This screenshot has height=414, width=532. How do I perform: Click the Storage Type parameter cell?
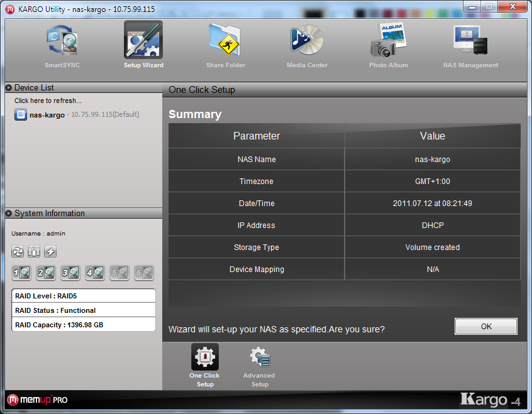pyautogui.click(x=257, y=247)
